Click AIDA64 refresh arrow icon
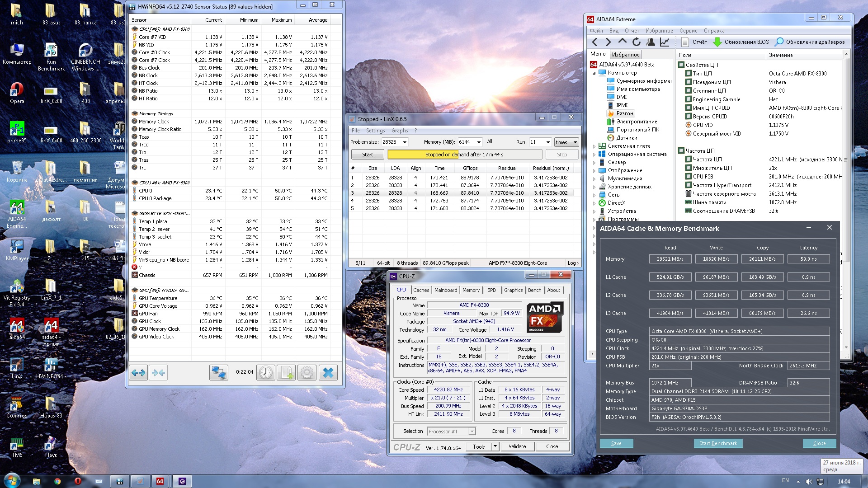The height and width of the screenshot is (488, 868). [637, 42]
